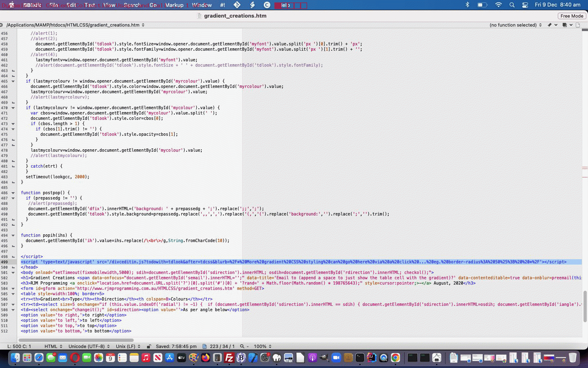Click the battery status icon
588x368 pixels.
[482, 5]
